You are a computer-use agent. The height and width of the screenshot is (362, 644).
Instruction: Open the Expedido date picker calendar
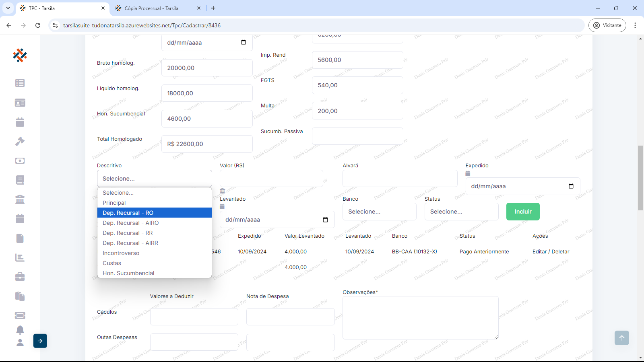(571, 186)
